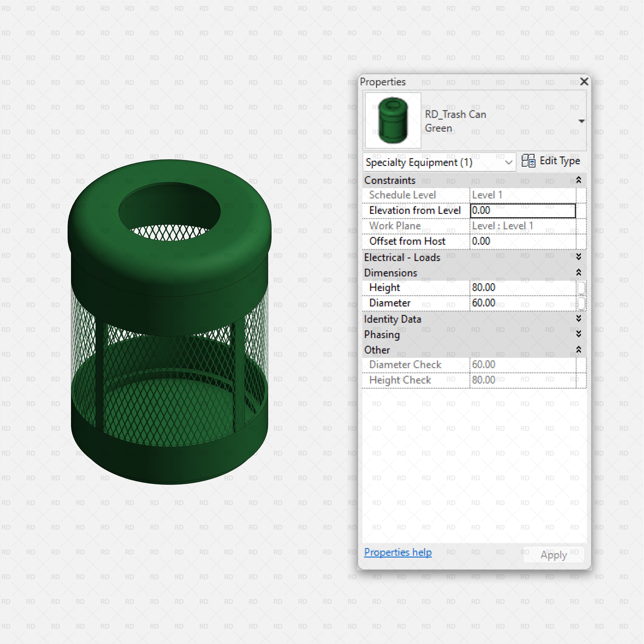Click the Offset from Host label
Screen dimensions: 644x644
coord(407,241)
